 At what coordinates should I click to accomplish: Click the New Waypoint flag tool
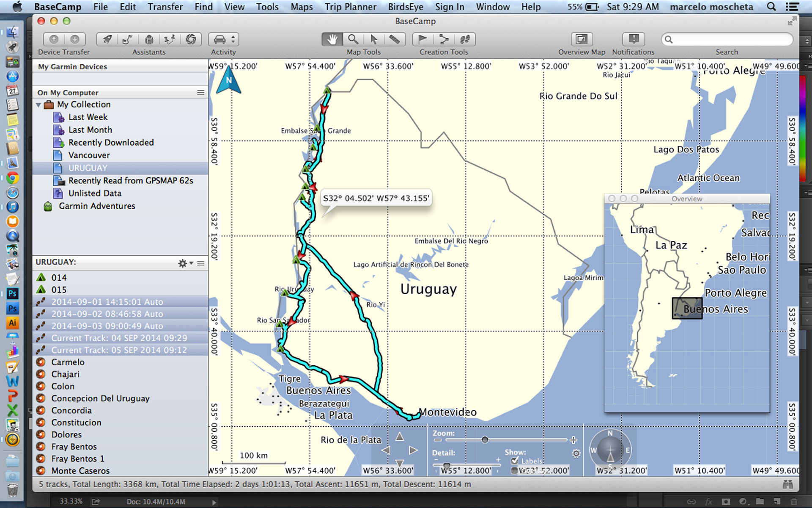422,39
